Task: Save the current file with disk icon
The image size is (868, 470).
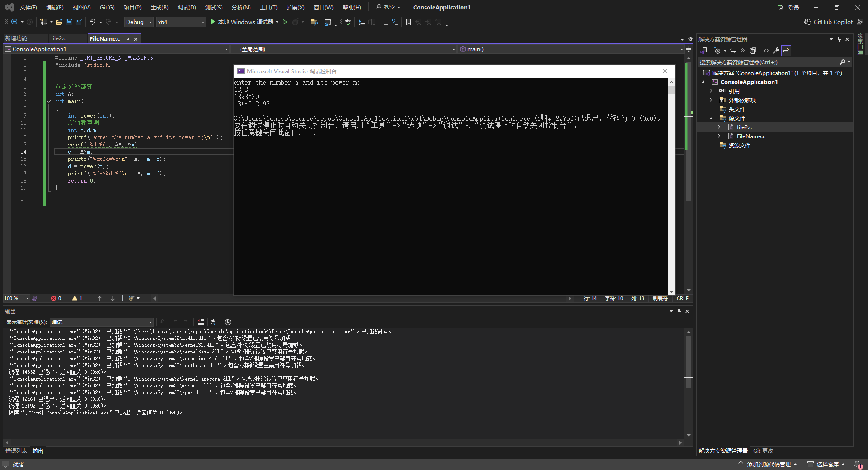Action: click(x=69, y=22)
